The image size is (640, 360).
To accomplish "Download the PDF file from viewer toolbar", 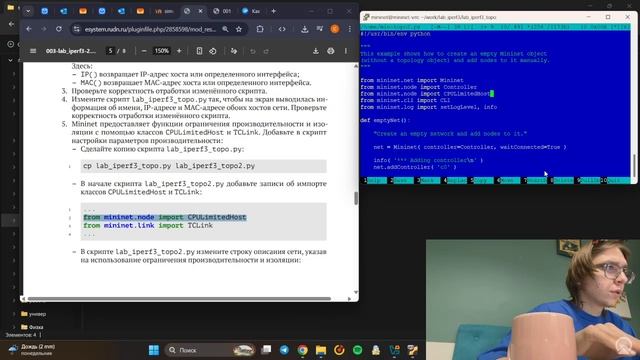I will click(x=316, y=51).
